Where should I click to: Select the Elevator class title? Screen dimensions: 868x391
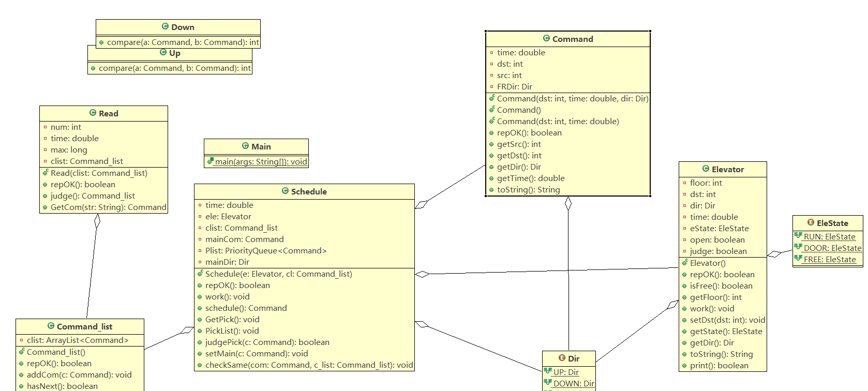point(728,169)
